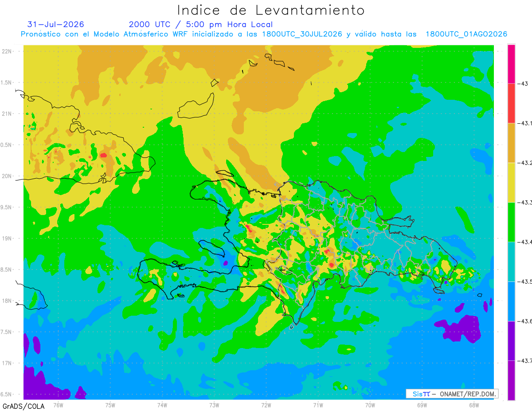
Task: Pick the orange swatch in the color bar
Action: pos(511,143)
